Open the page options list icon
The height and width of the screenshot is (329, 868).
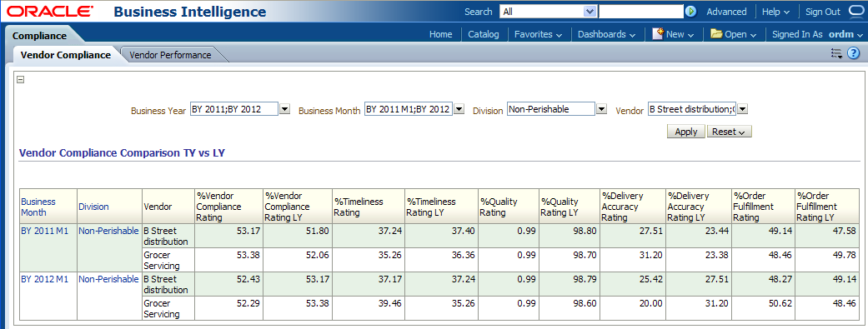[835, 53]
